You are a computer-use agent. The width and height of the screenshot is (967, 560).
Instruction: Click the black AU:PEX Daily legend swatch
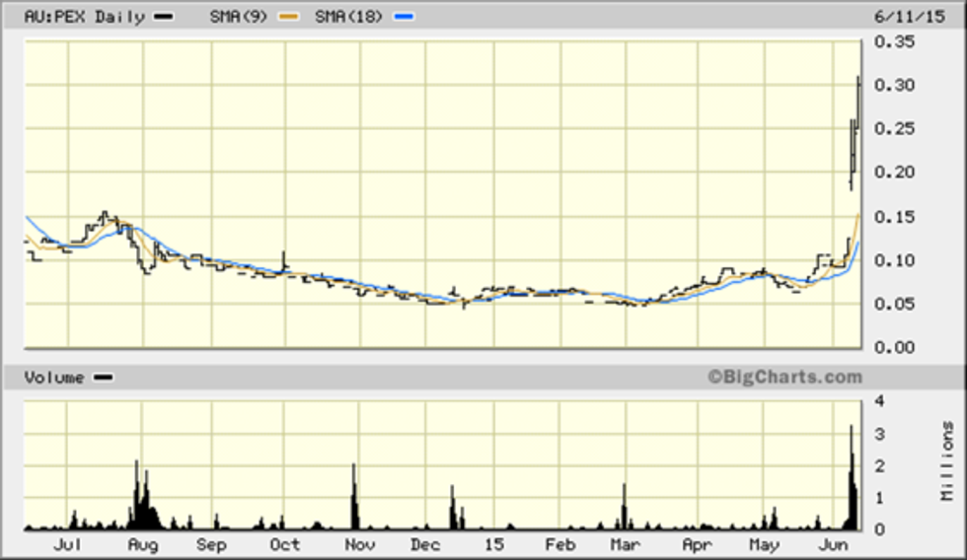[x=163, y=18]
